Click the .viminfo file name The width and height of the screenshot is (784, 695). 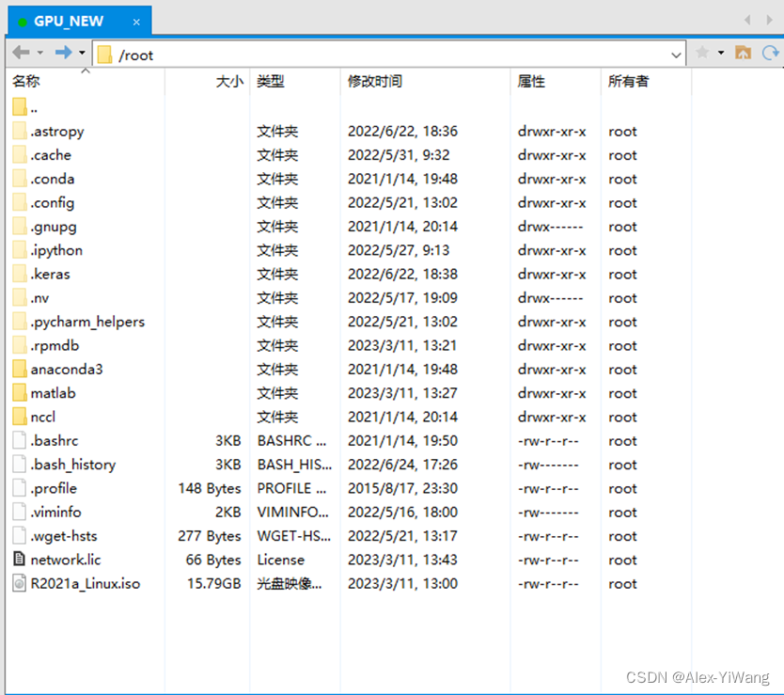tap(55, 512)
